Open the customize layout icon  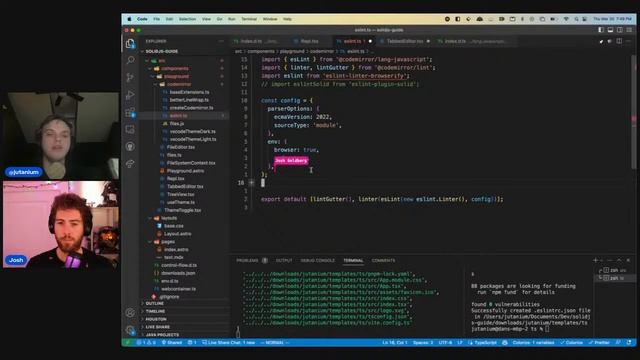pos(629,30)
